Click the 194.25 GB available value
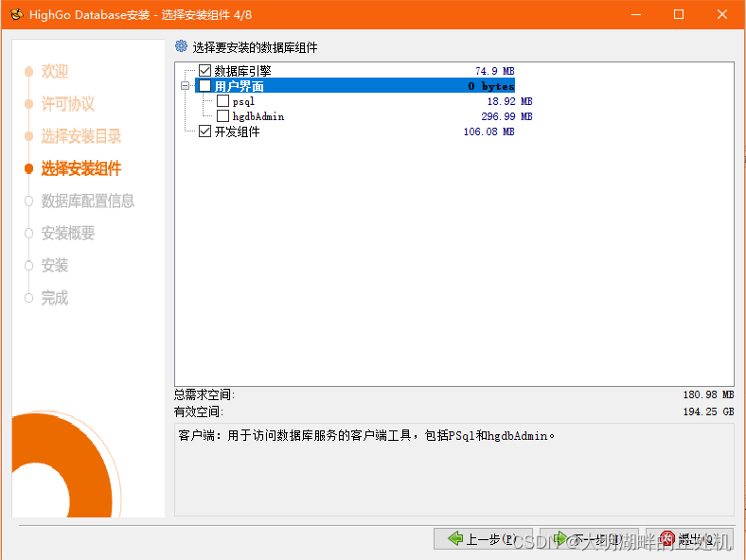This screenshot has height=560, width=746. pos(708,411)
